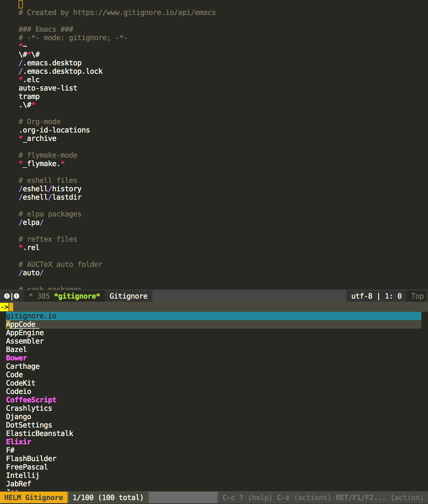This screenshot has height=504, width=428.
Task: Click the buffer size 385 in modeline
Action: pos(43,296)
